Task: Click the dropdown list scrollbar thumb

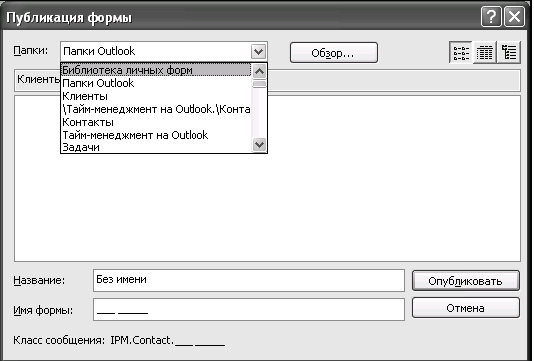Action: tap(260, 84)
